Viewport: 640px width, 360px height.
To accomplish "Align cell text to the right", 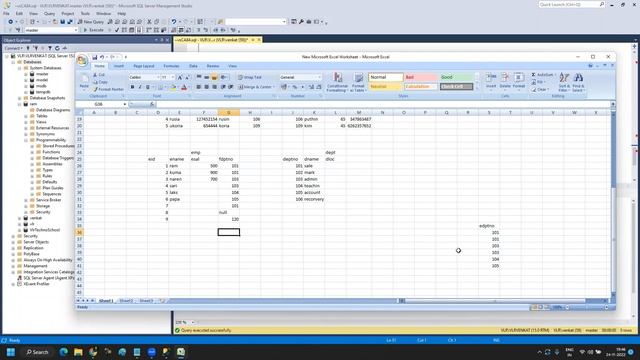I will click(214, 87).
